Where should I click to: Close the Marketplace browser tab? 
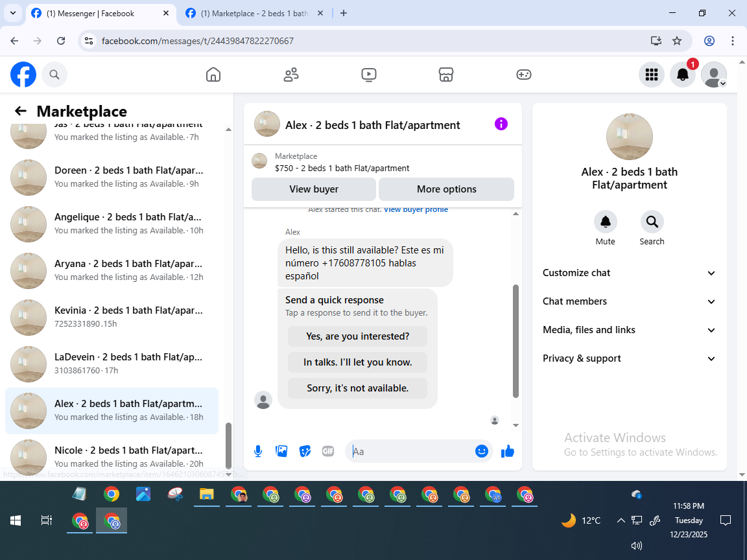320,14
